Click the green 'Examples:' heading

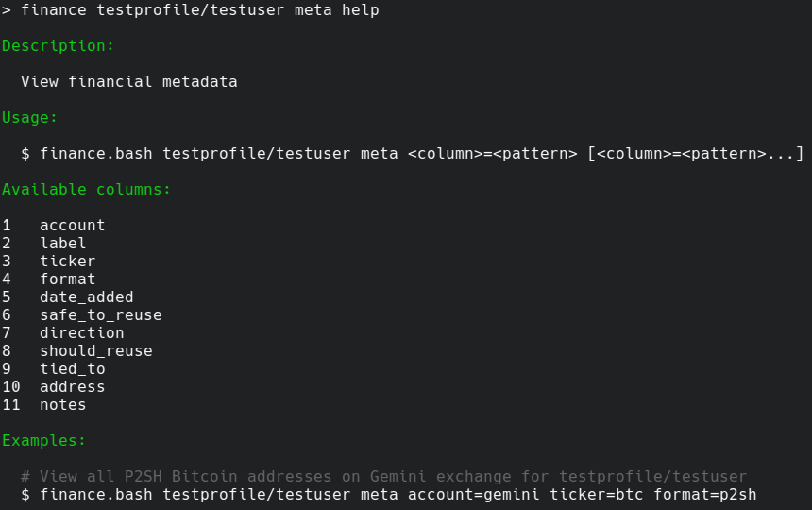coord(43,441)
